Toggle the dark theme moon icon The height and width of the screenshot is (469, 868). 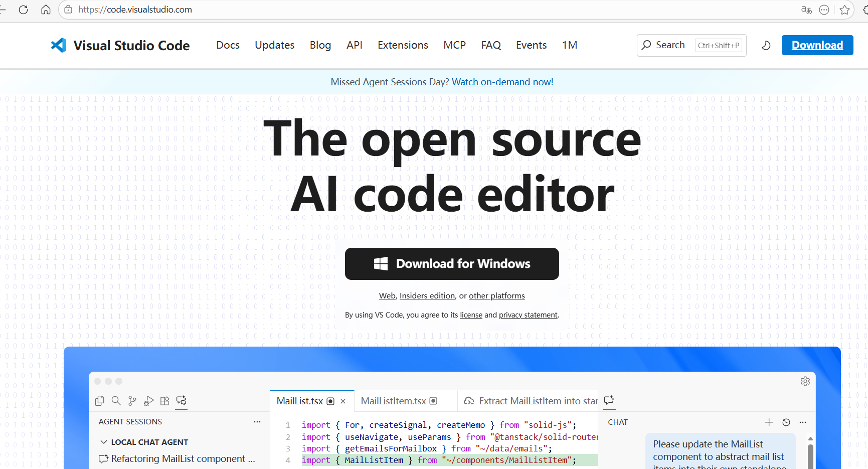tap(766, 46)
